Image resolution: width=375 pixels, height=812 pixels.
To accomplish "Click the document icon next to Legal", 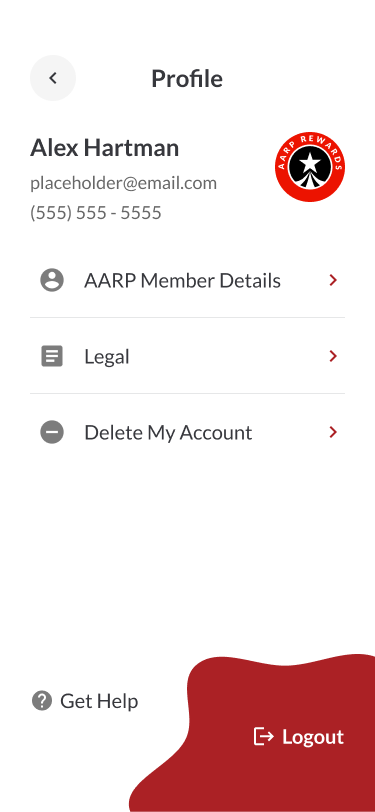I will pyautogui.click(x=52, y=356).
